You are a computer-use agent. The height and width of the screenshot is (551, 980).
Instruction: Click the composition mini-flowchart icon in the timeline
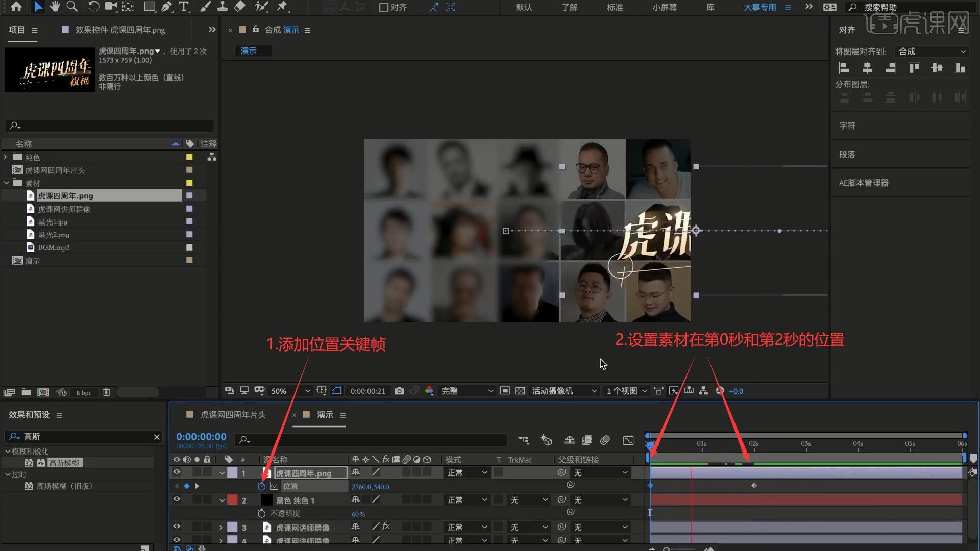[x=524, y=440]
